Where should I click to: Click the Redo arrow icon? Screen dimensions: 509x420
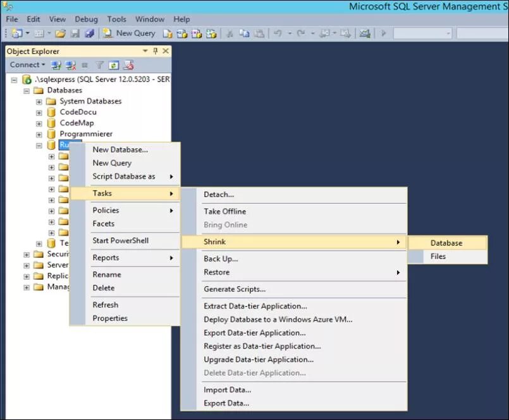pyautogui.click(x=301, y=33)
